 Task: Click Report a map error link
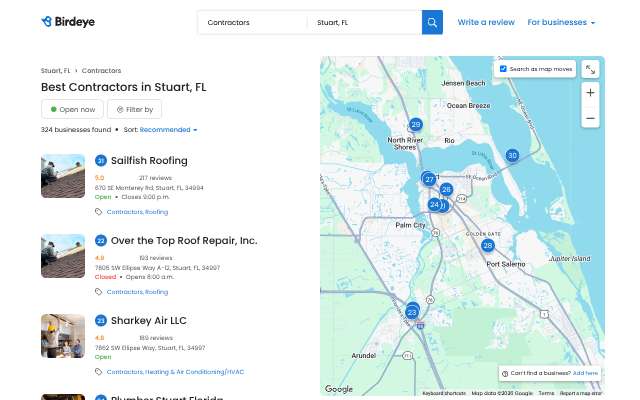click(581, 393)
